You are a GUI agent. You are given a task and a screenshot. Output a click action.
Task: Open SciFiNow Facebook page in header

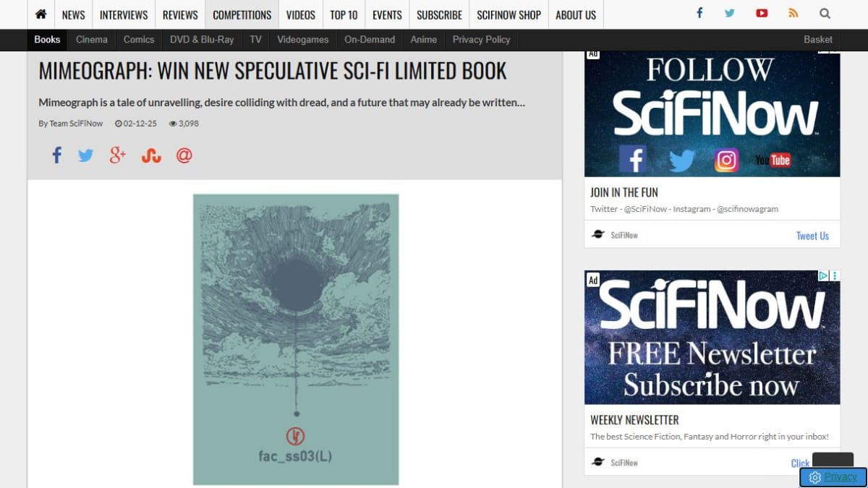coord(699,13)
